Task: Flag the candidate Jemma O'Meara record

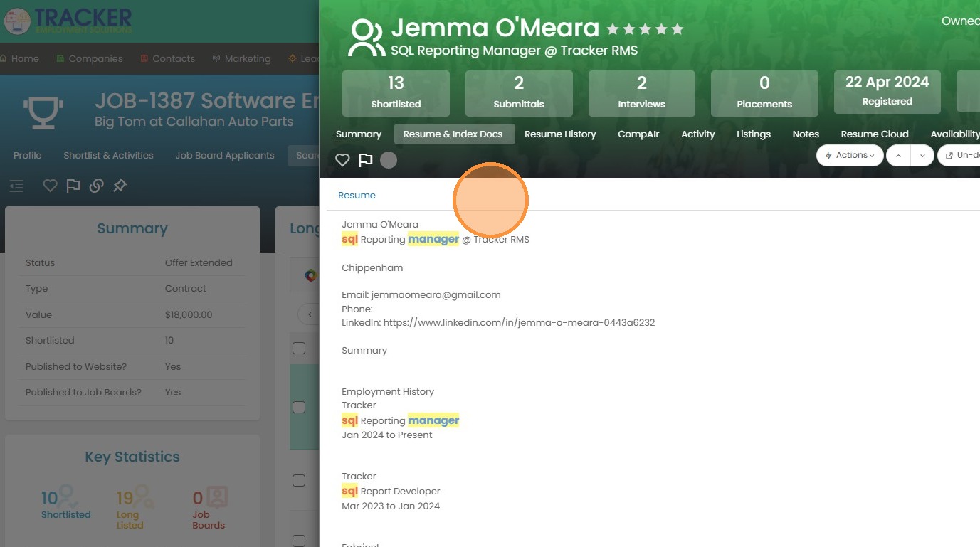Action: pos(365,160)
